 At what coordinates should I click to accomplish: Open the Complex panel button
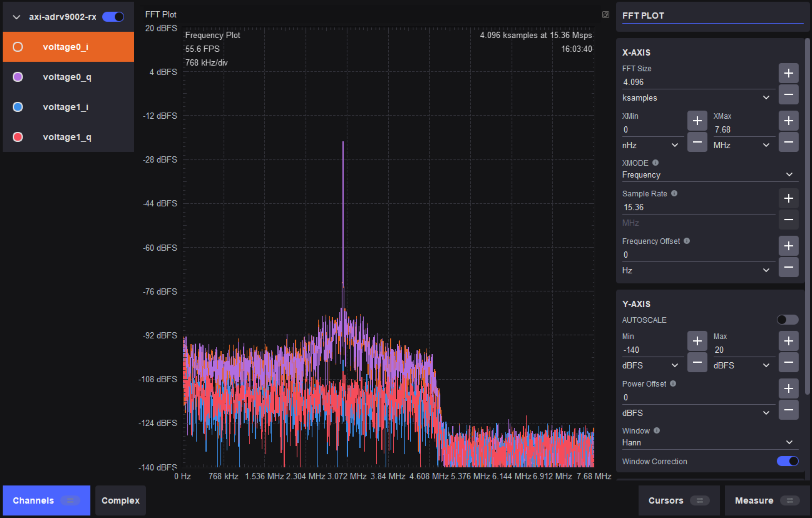pos(120,500)
